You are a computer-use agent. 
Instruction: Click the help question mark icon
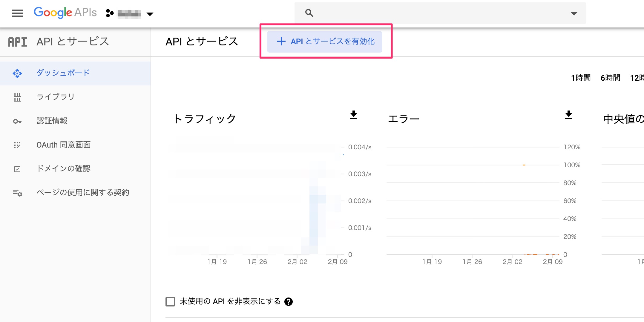pos(288,302)
